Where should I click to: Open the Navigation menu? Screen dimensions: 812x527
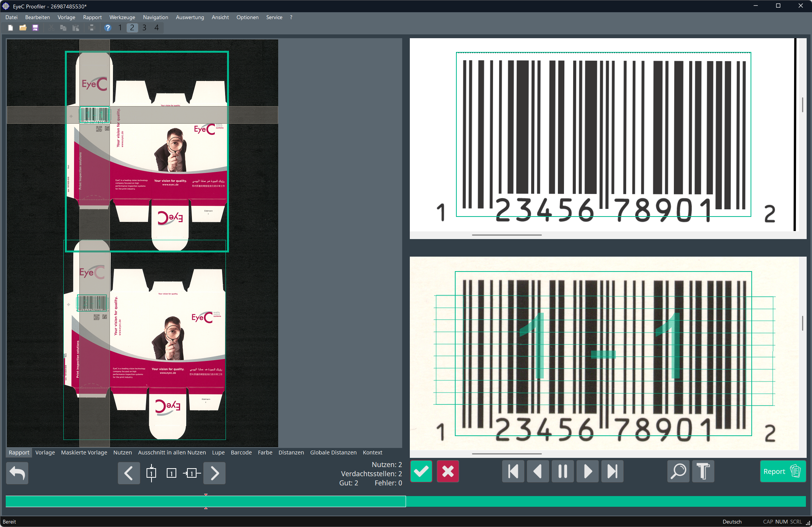coord(155,17)
